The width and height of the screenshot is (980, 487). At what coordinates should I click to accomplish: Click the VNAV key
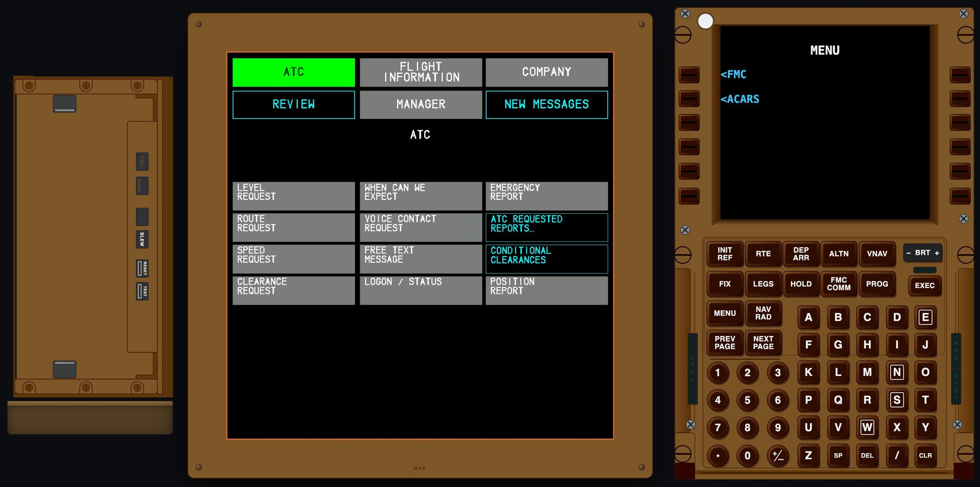(877, 254)
